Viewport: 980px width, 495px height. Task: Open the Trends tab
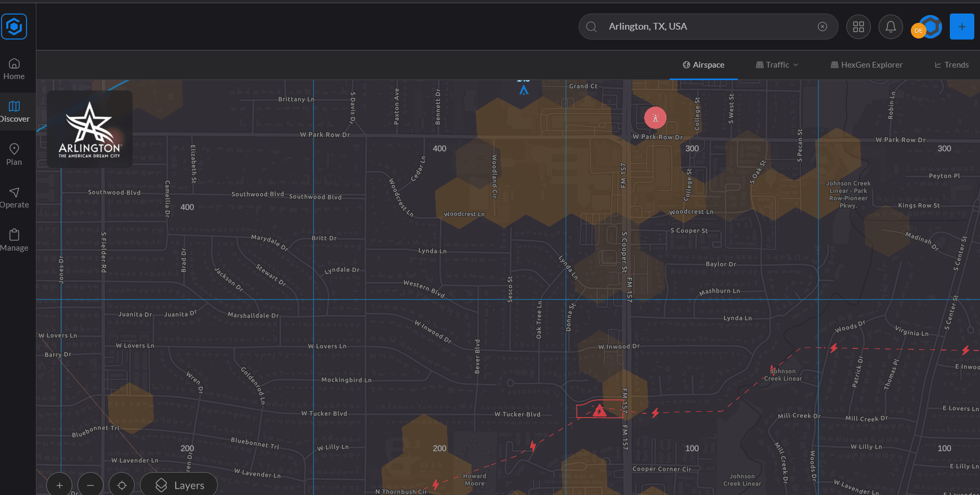(951, 65)
